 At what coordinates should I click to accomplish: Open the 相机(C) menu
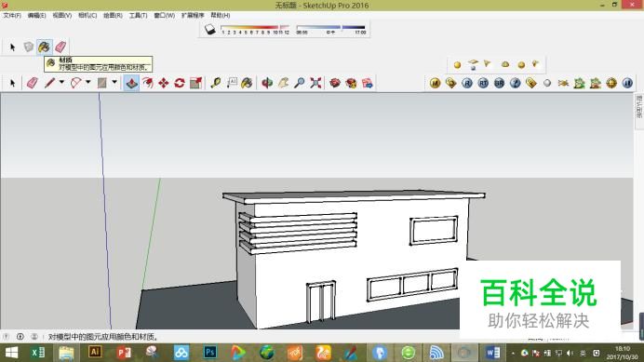87,15
